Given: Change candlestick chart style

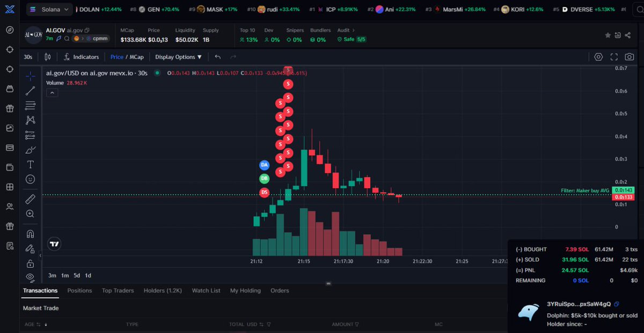Looking at the screenshot, I should 48,57.
